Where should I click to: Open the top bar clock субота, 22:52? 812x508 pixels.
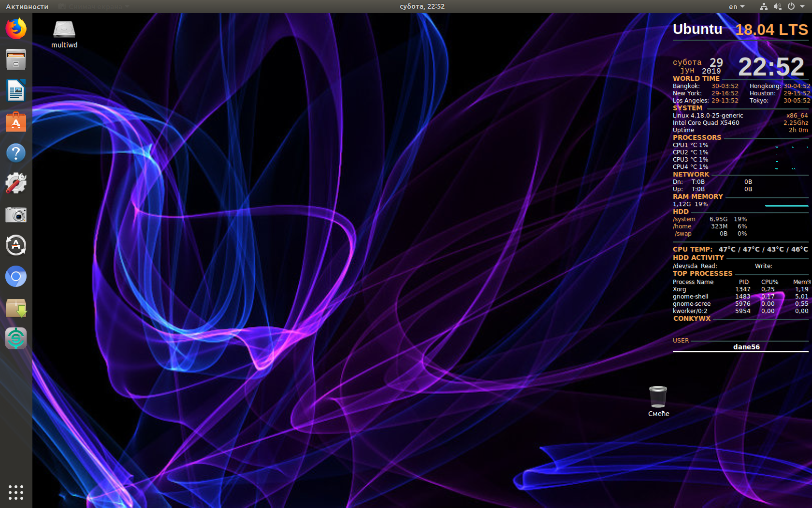pos(422,6)
